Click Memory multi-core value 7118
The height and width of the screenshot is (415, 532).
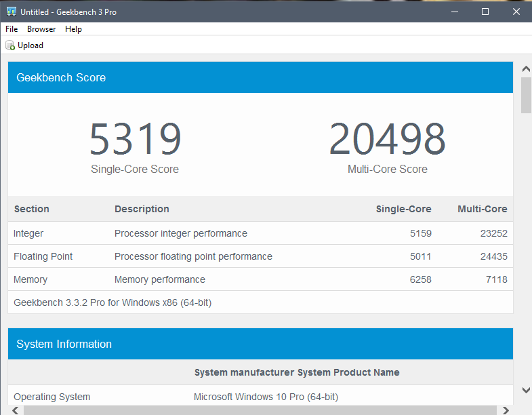(x=496, y=279)
